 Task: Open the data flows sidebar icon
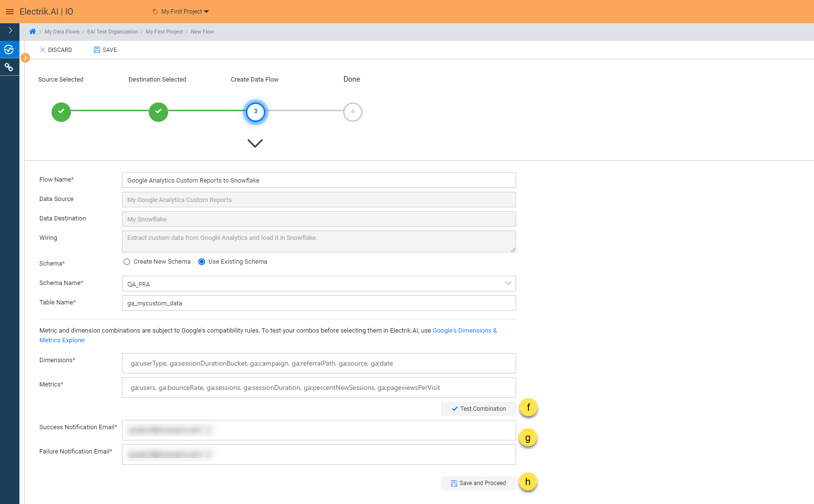(9, 50)
